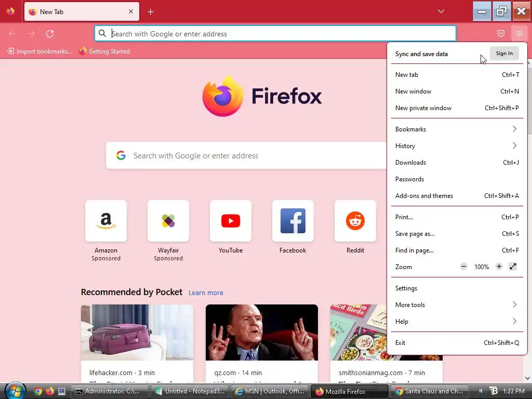Open the list all tabs chevron
The height and width of the screenshot is (399, 532).
pyautogui.click(x=441, y=11)
